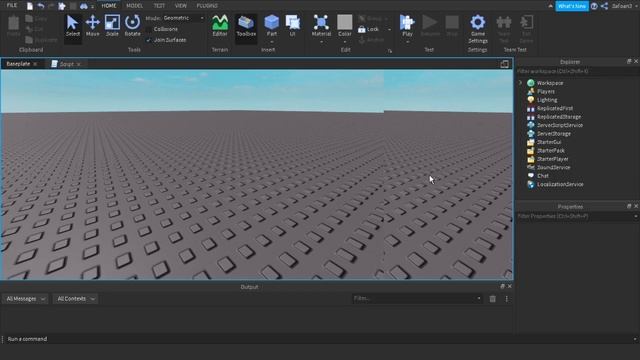Select StarterGui in the Explorer
The image size is (640, 360).
click(x=549, y=142)
